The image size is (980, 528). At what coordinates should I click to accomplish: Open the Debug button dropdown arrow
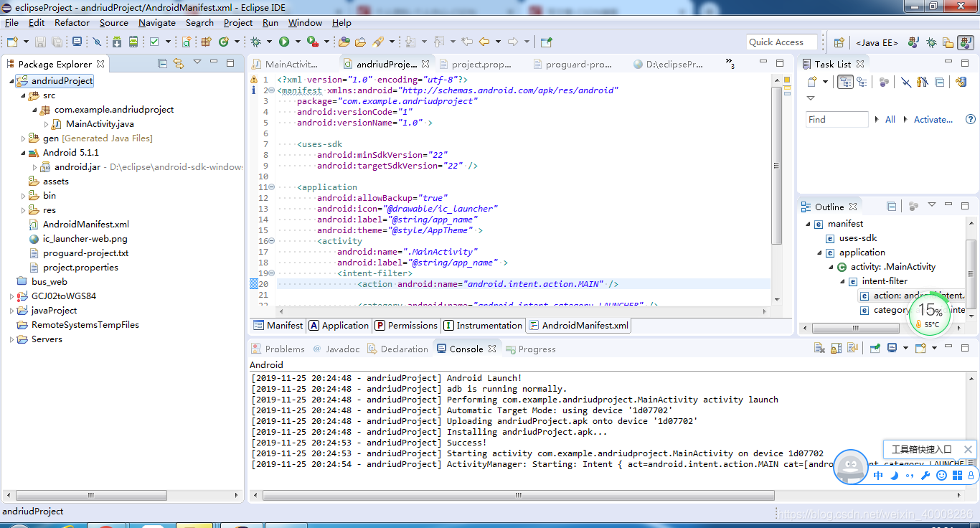269,42
